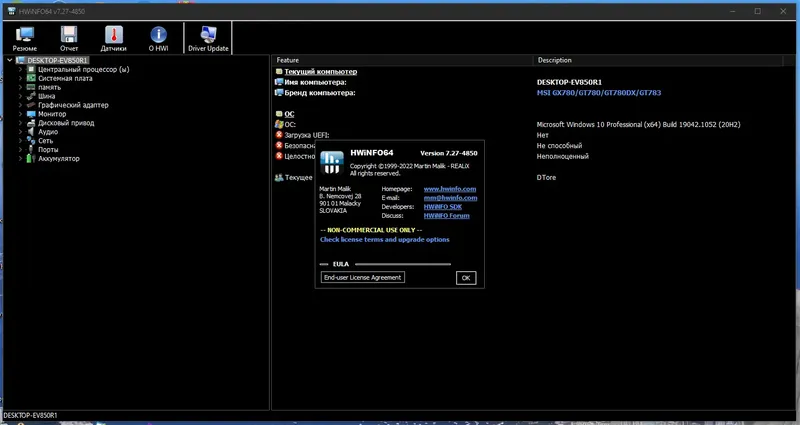This screenshot has width=800, height=425.
Task: Click the icon beside Бренд компьютера
Action: [279, 92]
